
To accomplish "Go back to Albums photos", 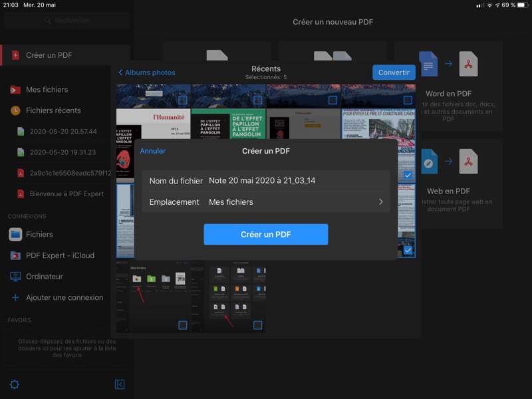I will (147, 72).
